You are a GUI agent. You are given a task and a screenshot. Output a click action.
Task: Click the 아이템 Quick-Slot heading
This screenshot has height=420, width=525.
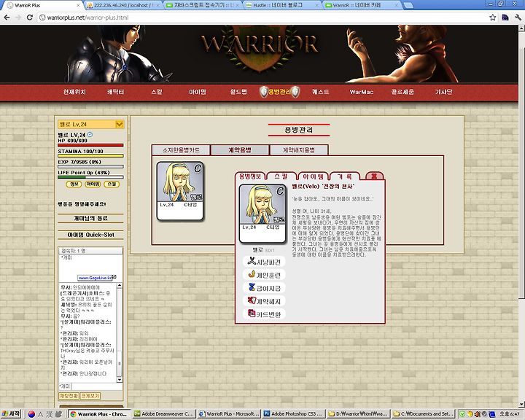tap(90, 235)
